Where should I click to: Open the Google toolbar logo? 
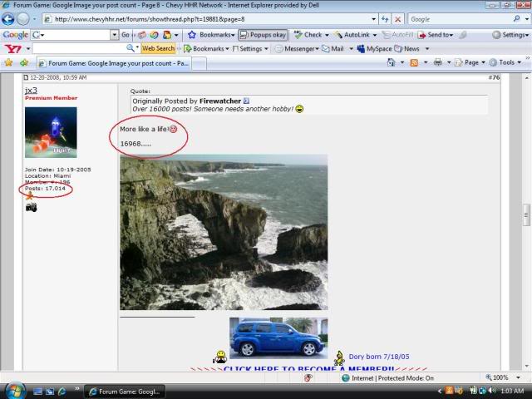click(15, 35)
